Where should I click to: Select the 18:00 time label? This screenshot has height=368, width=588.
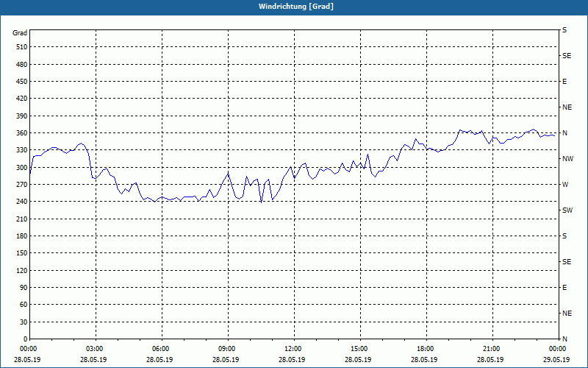pos(424,349)
